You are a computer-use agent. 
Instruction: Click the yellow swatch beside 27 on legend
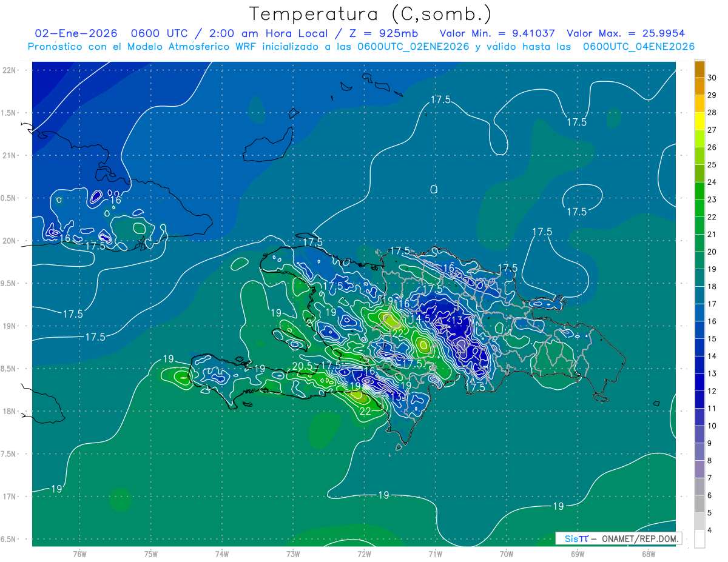pyautogui.click(x=699, y=130)
